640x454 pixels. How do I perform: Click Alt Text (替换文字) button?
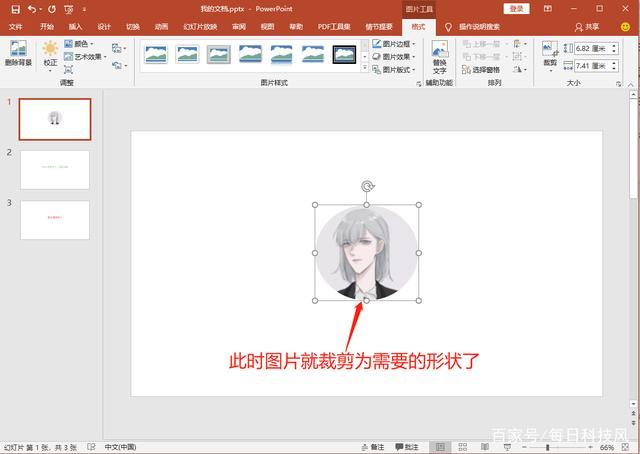point(440,57)
